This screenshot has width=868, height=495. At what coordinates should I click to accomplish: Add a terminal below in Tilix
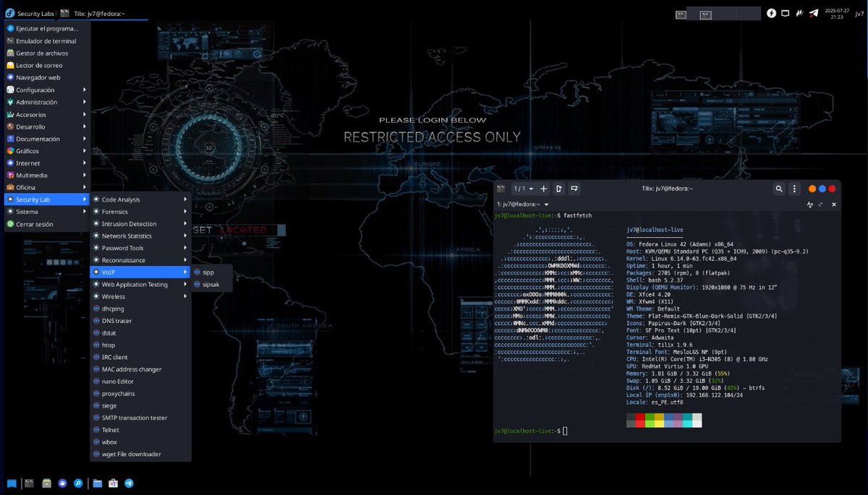pos(574,189)
